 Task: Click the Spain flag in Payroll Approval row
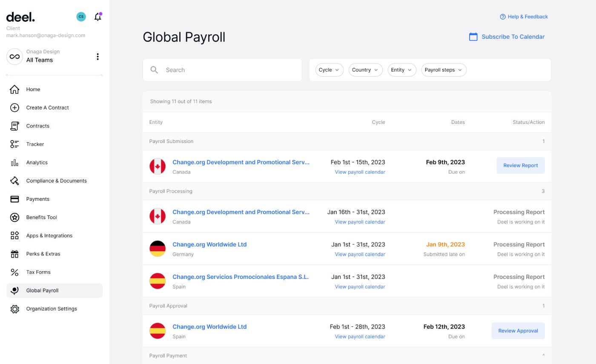tap(158, 331)
